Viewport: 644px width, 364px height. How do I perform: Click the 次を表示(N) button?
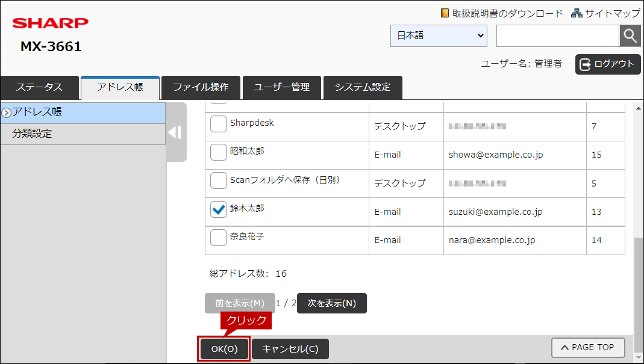tap(332, 303)
